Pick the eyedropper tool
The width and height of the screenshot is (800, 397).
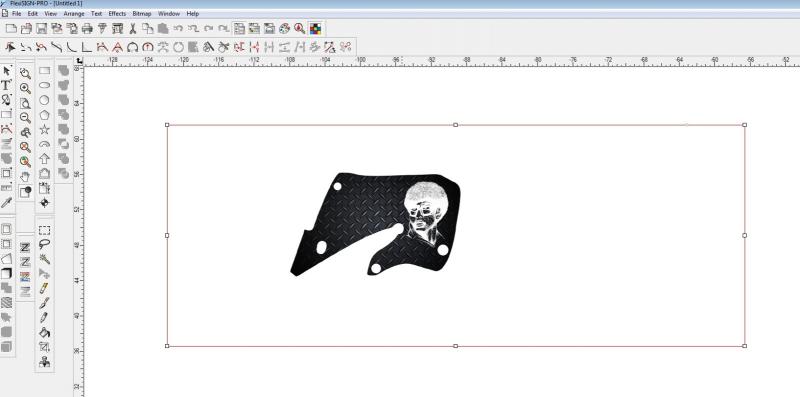6,203
